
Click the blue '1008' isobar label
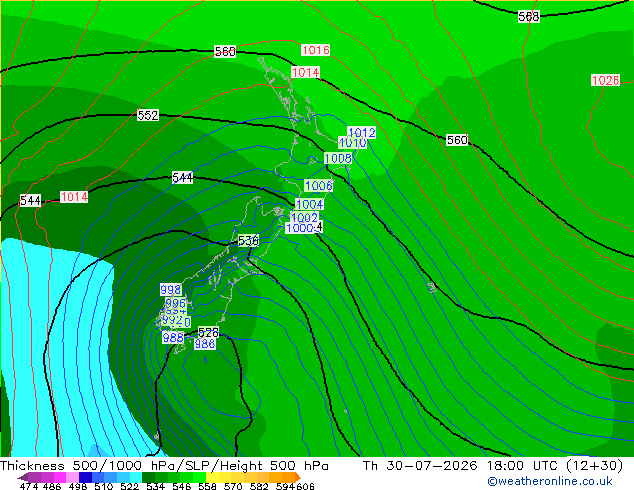point(338,158)
